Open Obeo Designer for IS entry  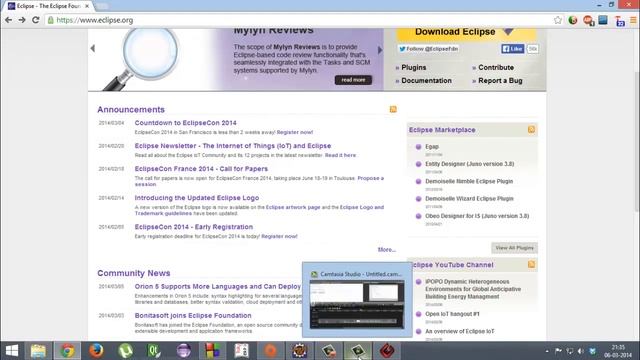click(477, 216)
